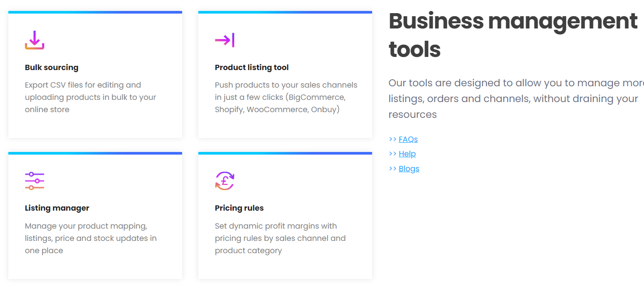Select the Product listing tool heading
Image resolution: width=644 pixels, height=293 pixels.
pyautogui.click(x=252, y=67)
